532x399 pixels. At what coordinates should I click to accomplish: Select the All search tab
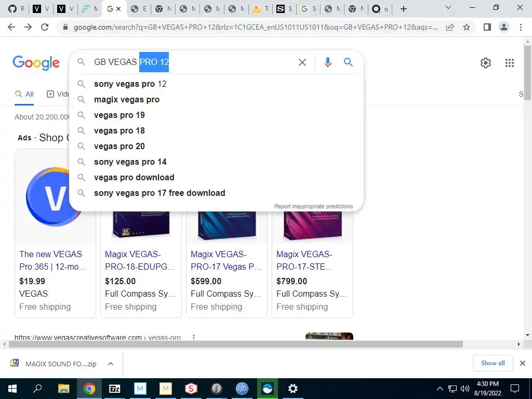24,94
